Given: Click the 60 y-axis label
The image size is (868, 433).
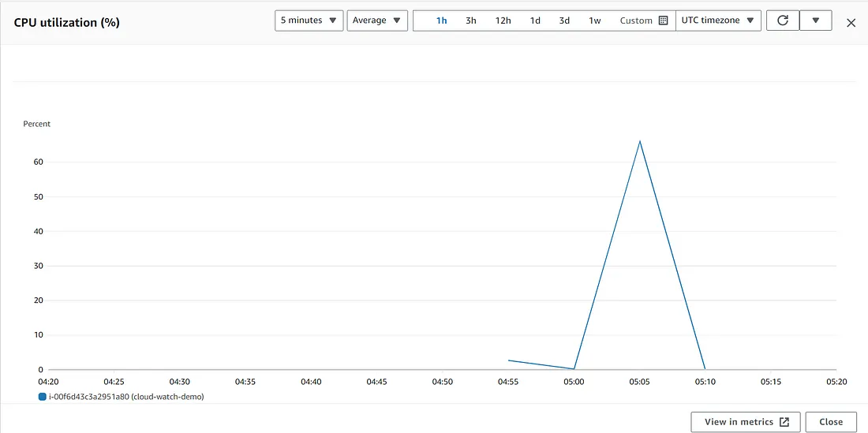Looking at the screenshot, I should pos(38,162).
